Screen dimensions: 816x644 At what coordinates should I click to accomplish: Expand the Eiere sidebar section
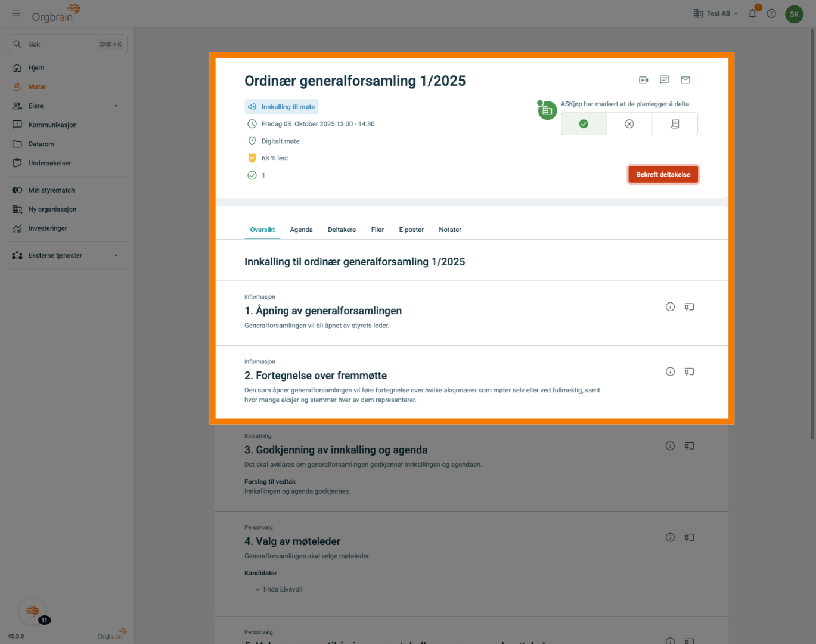click(68, 106)
